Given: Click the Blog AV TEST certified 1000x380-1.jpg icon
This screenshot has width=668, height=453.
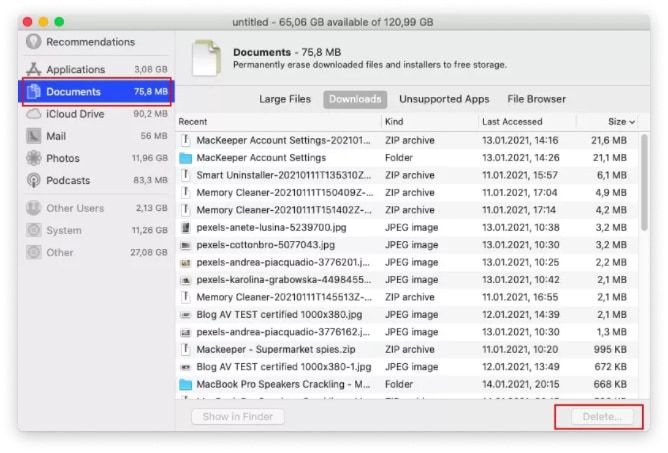Looking at the screenshot, I should 185,367.
